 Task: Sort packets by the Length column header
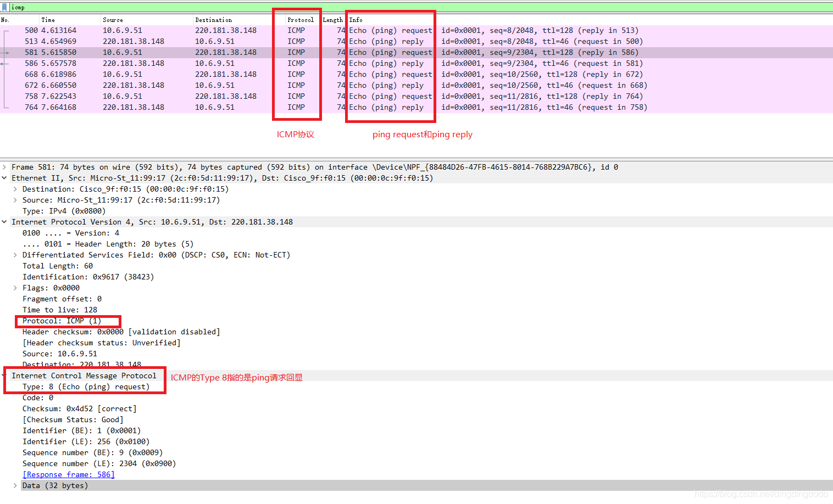(333, 20)
